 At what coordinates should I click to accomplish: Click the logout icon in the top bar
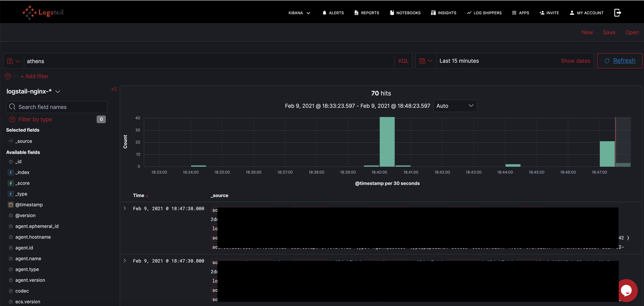pyautogui.click(x=617, y=13)
